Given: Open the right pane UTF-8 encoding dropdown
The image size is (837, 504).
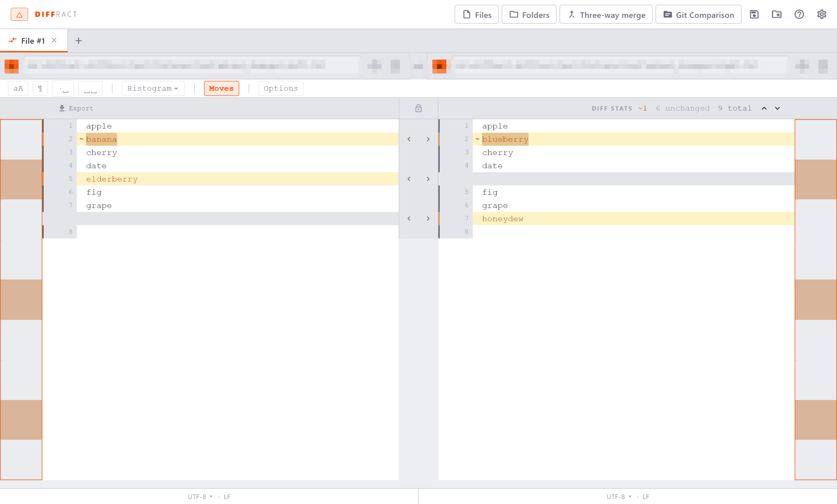Looking at the screenshot, I should pyautogui.click(x=619, y=496).
